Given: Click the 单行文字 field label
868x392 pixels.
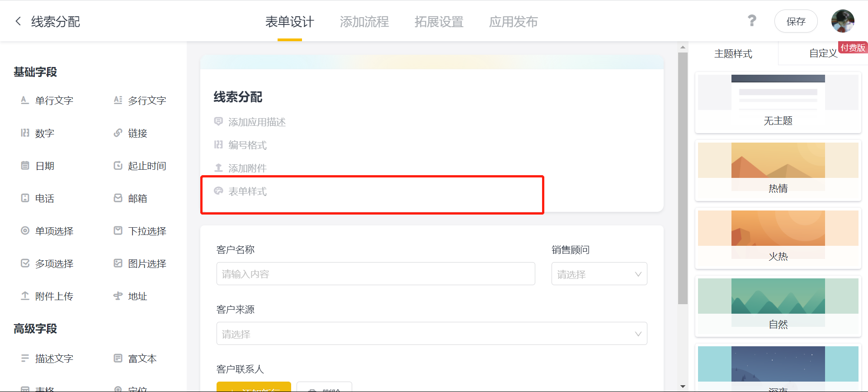Looking at the screenshot, I should pyautogui.click(x=54, y=100).
